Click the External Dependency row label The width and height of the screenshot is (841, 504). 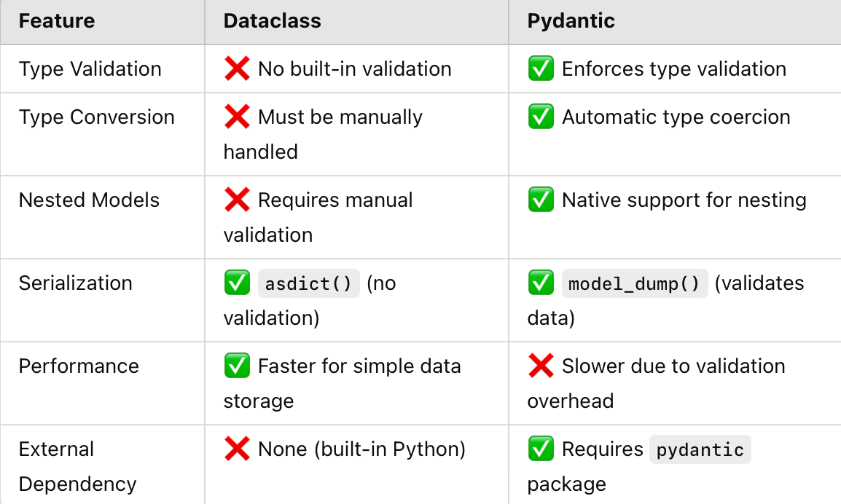(78, 466)
